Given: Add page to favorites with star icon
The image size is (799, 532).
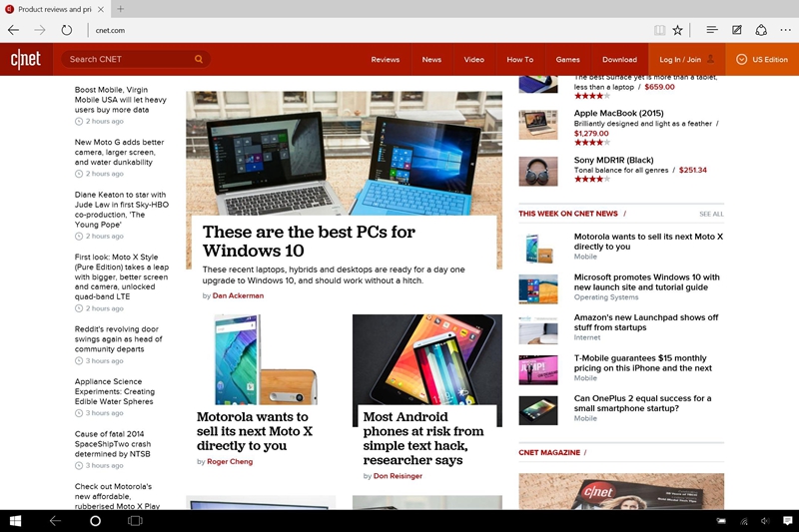Looking at the screenshot, I should click(677, 30).
